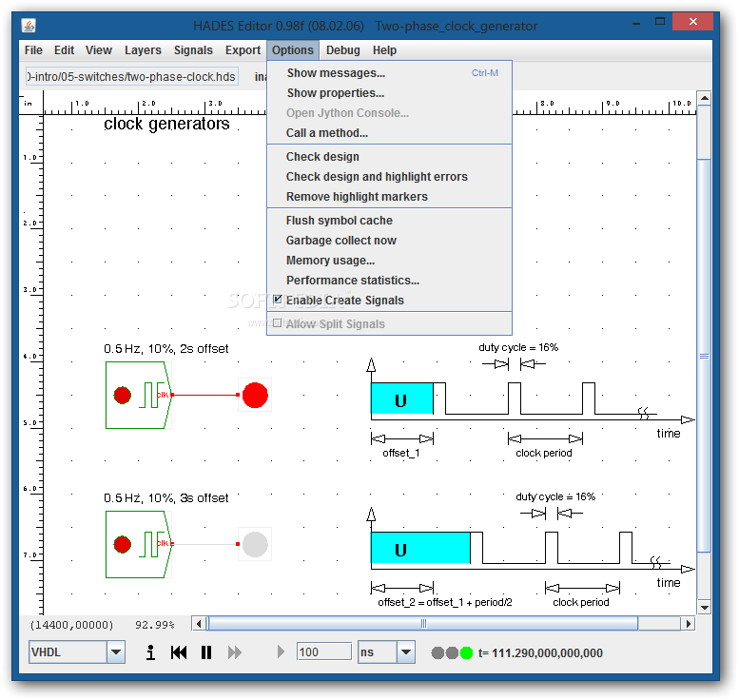739x700 pixels.
Task: Toggle Enable Create Signals checkbox
Action: (278, 300)
